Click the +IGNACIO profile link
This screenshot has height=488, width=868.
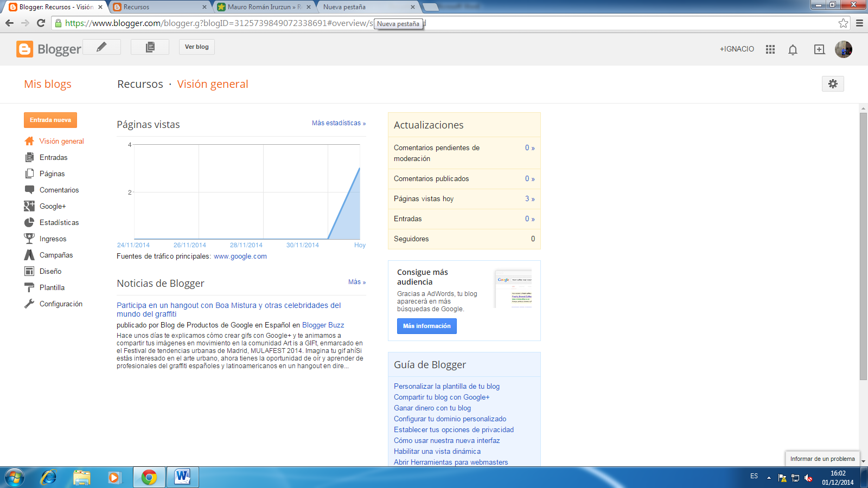[737, 49]
